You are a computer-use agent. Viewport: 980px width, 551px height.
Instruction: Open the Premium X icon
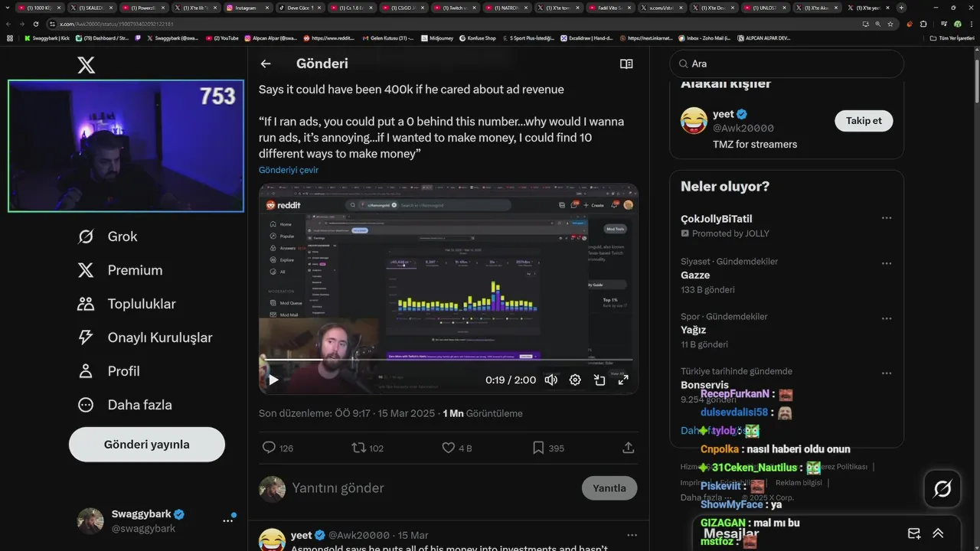pyautogui.click(x=86, y=270)
